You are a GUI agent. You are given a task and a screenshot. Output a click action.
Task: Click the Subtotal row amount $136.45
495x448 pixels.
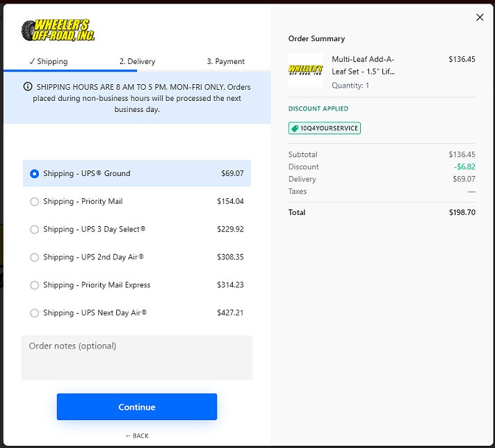462,154
